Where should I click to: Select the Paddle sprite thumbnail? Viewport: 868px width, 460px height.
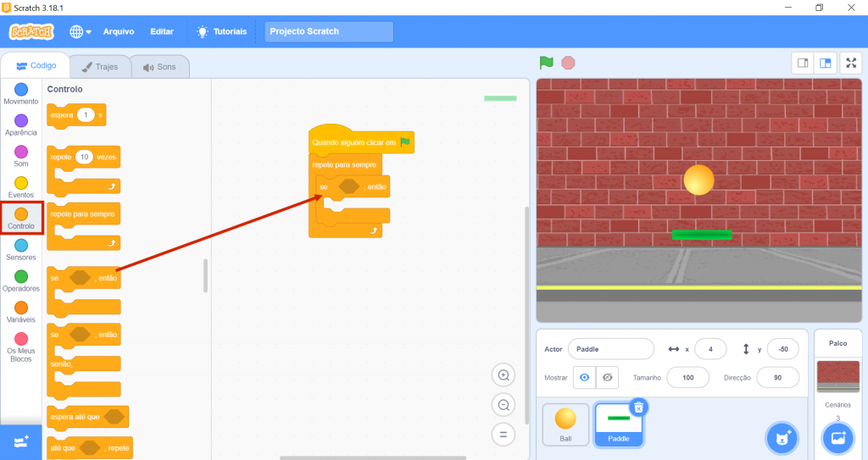618,424
